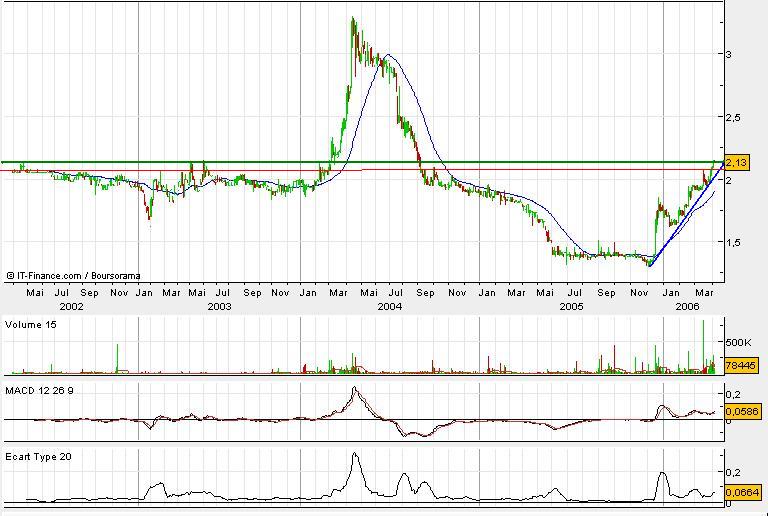Click the 2,5 price level on the scale

(x=733, y=118)
